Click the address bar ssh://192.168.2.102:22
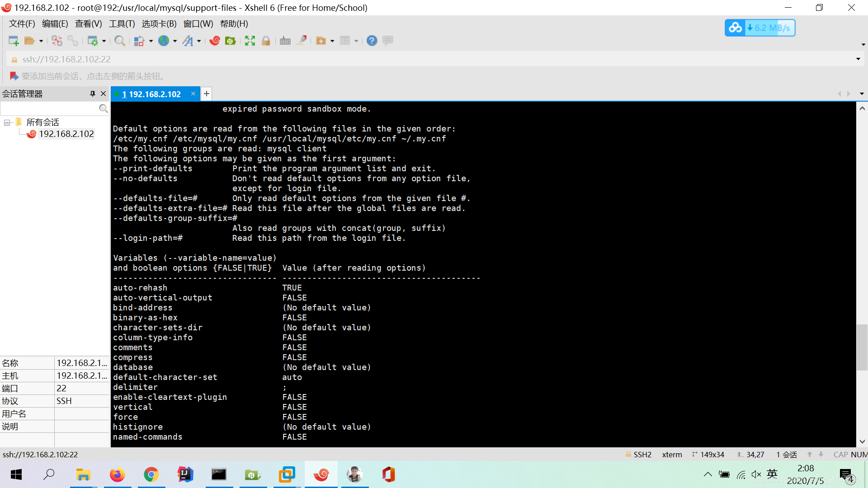868x488 pixels. (67, 59)
